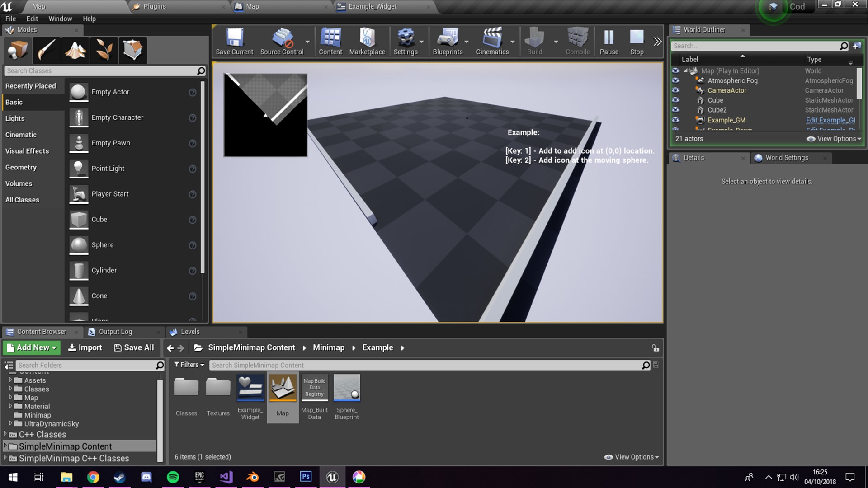Select the Paint mode brush icon
The image size is (868, 488).
click(46, 50)
